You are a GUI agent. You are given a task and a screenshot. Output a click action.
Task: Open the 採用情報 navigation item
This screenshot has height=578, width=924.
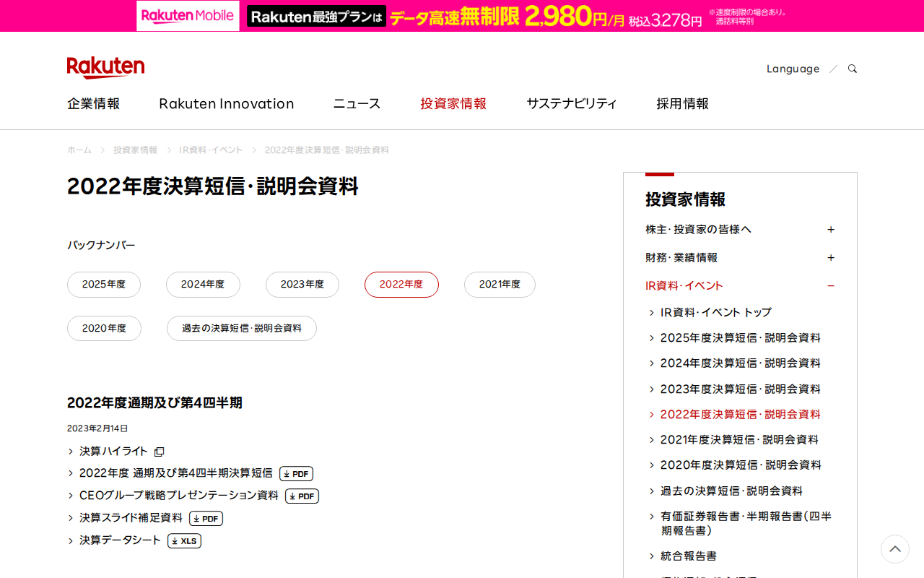coord(682,103)
